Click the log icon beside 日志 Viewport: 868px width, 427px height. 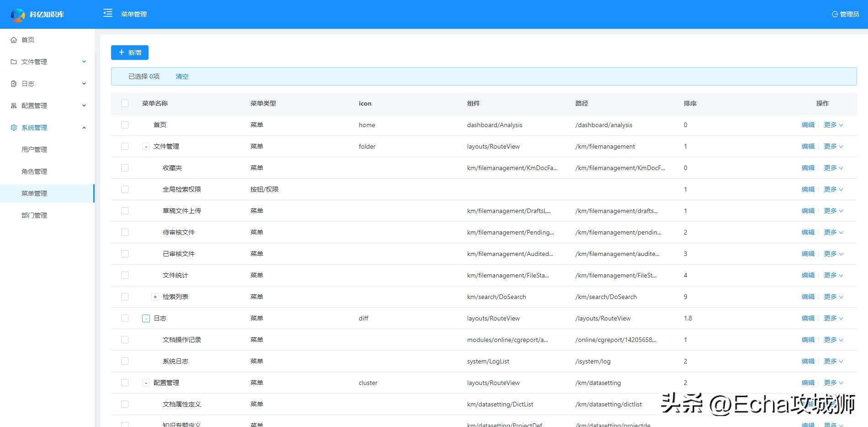pos(14,84)
